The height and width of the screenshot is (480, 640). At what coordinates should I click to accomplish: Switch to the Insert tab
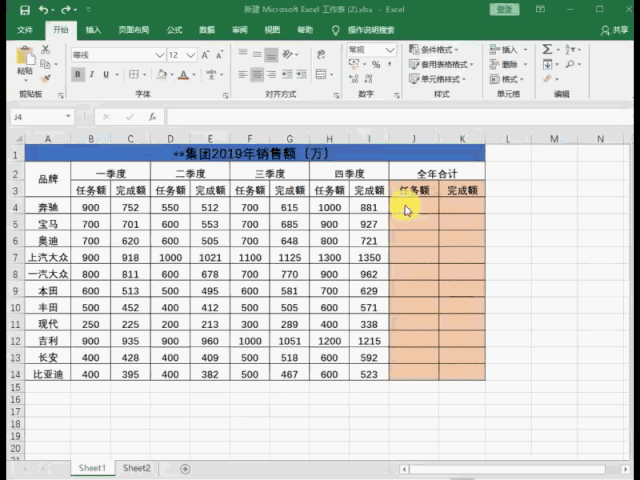point(93,30)
